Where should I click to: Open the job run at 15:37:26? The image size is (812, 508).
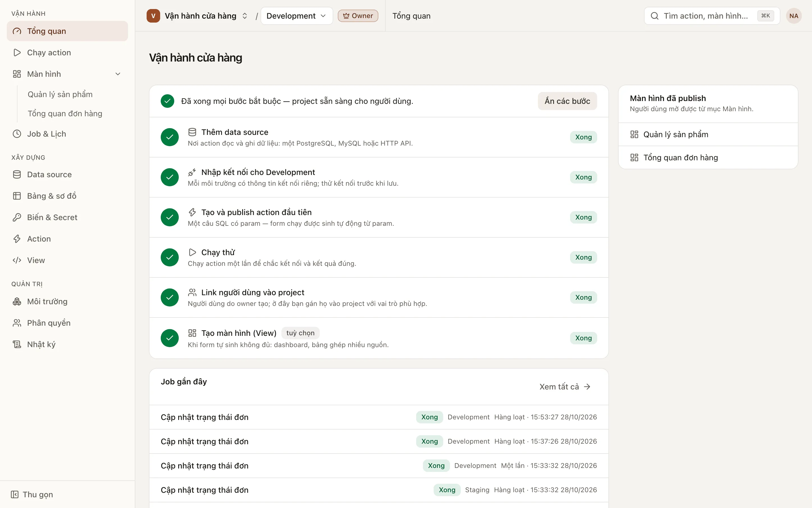click(x=379, y=441)
